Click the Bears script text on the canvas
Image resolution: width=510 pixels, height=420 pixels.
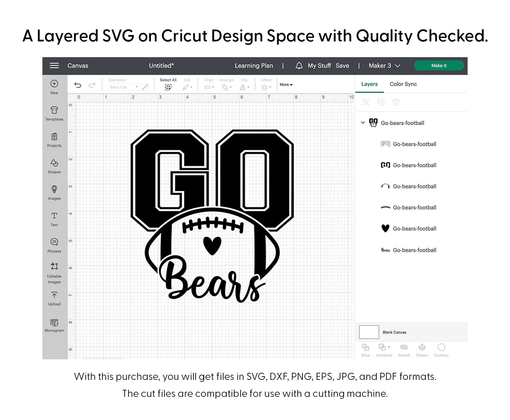click(x=212, y=279)
